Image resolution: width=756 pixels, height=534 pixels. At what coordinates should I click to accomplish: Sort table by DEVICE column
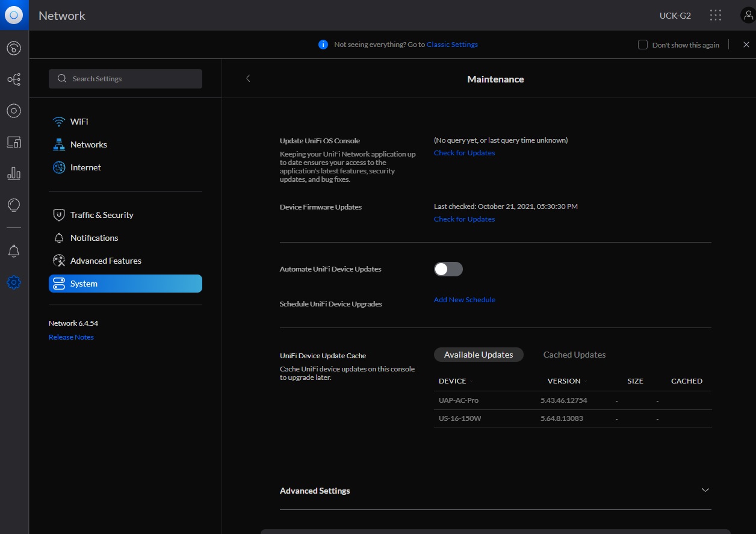point(453,381)
